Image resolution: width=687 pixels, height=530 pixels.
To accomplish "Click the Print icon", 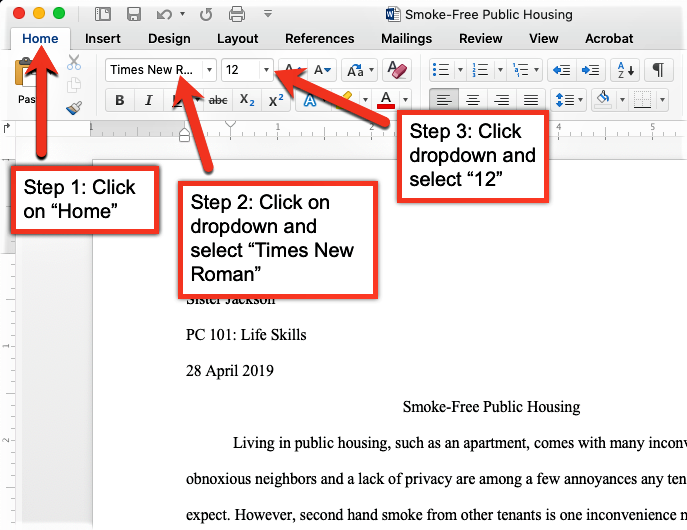I will tap(237, 14).
